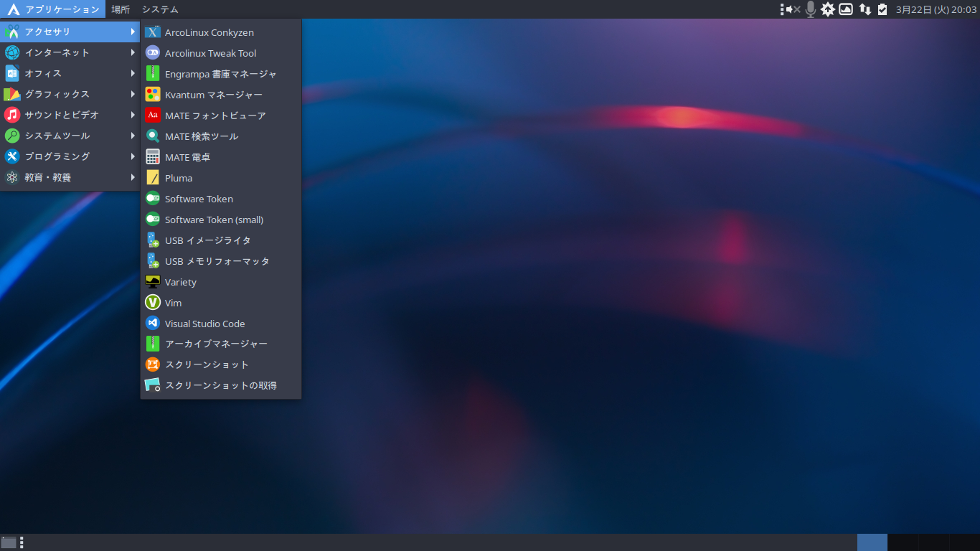Viewport: 980px width, 551px height.
Task: Switch to the fourth workspace
Action: coord(965,542)
